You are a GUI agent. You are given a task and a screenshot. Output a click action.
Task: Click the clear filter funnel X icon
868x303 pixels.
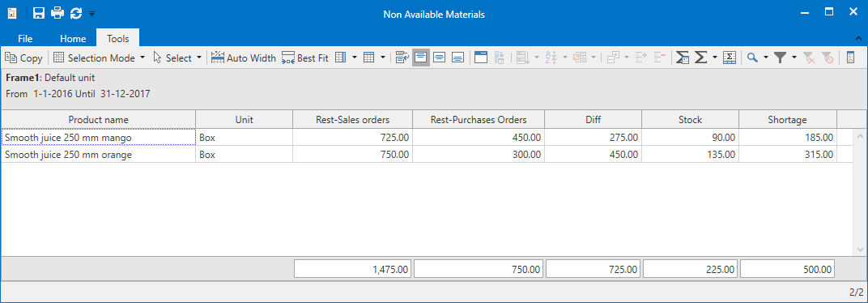pyautogui.click(x=809, y=58)
